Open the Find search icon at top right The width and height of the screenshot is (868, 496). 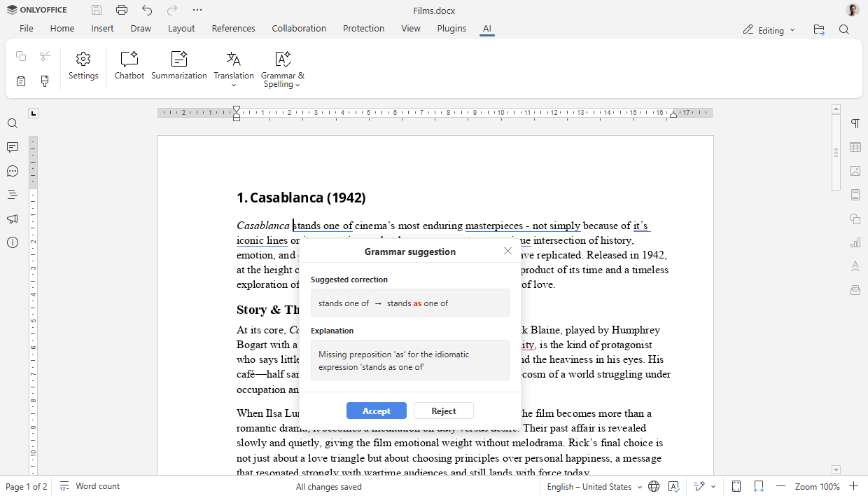pyautogui.click(x=844, y=29)
